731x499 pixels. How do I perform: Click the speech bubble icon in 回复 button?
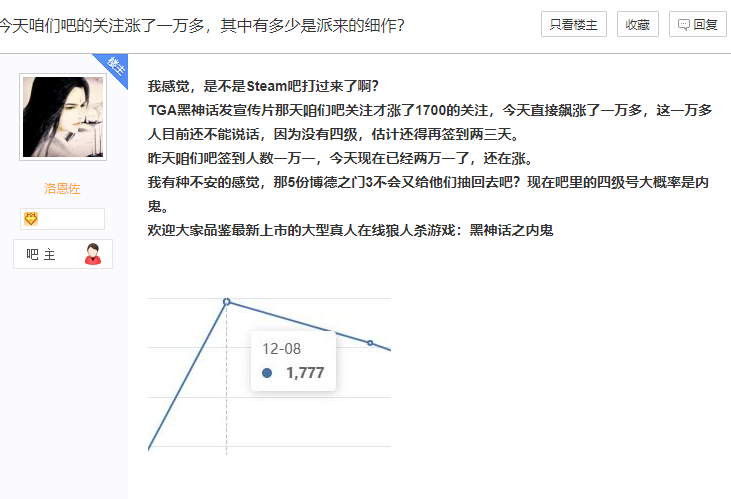(683, 25)
